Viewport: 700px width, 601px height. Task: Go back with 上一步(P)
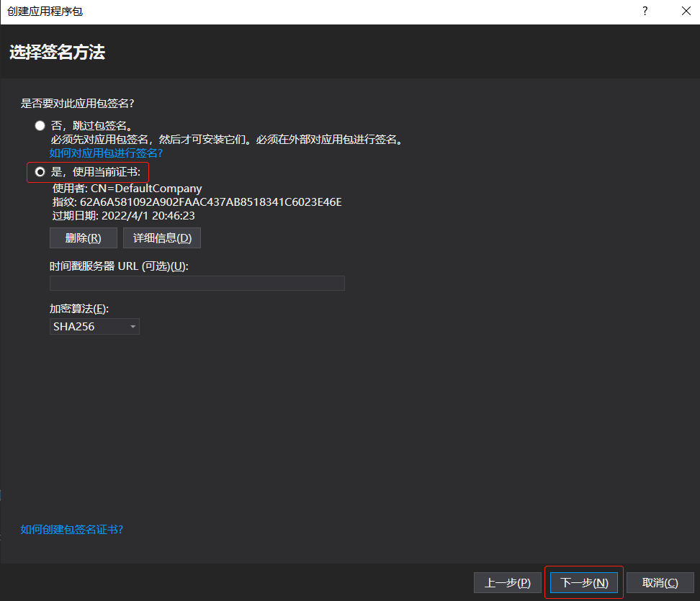coord(508,582)
